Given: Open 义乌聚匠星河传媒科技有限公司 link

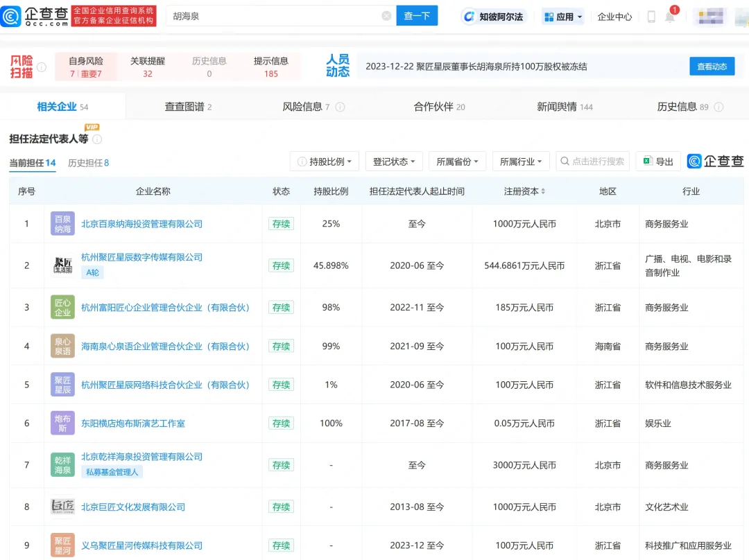Looking at the screenshot, I should (x=142, y=545).
